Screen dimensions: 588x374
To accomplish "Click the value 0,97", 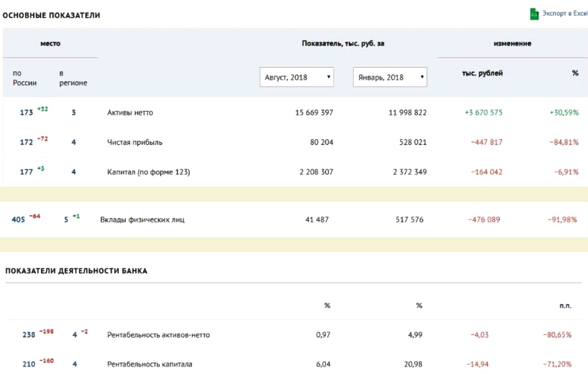I will (323, 335).
